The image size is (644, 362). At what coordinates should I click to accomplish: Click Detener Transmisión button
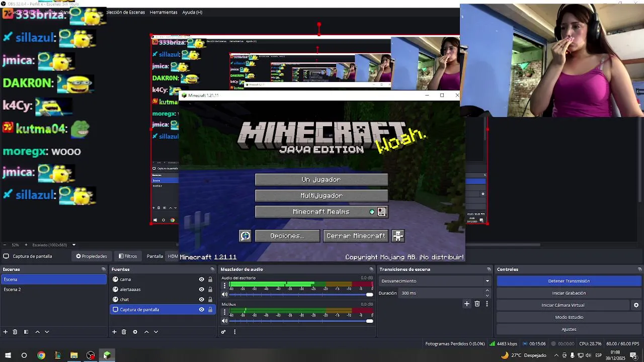point(569,281)
